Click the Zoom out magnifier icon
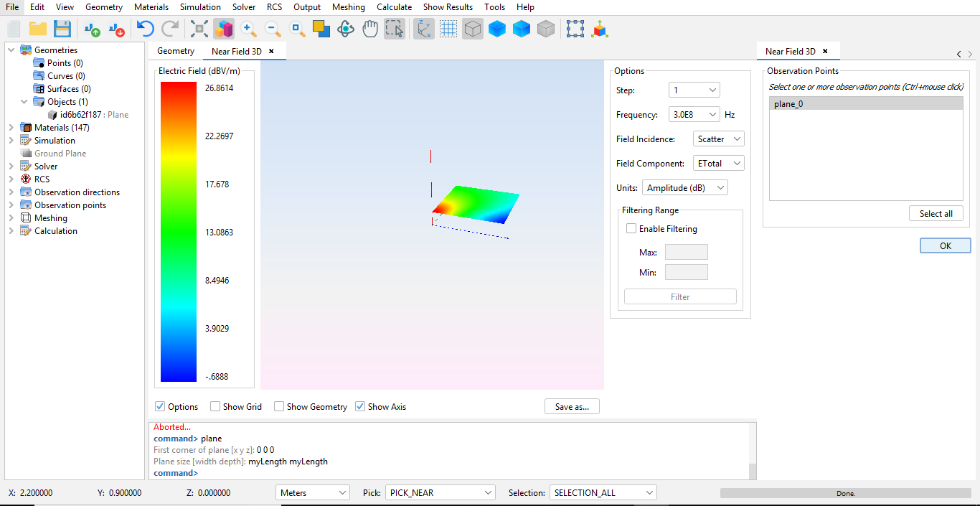Viewport: 980px width, 506px height. pyautogui.click(x=273, y=29)
